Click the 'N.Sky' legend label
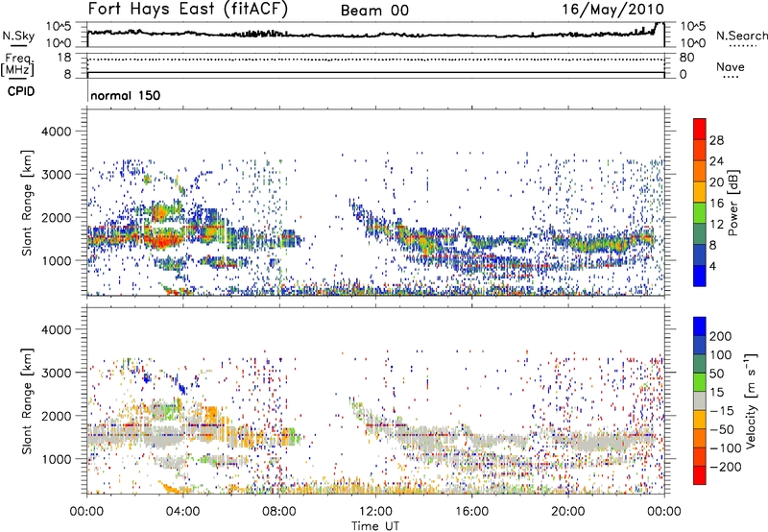 point(18,36)
